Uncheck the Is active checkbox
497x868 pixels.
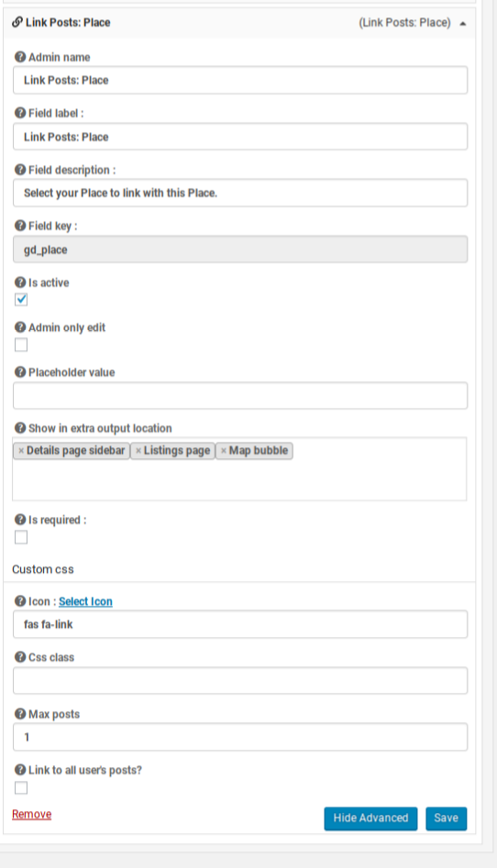point(21,300)
